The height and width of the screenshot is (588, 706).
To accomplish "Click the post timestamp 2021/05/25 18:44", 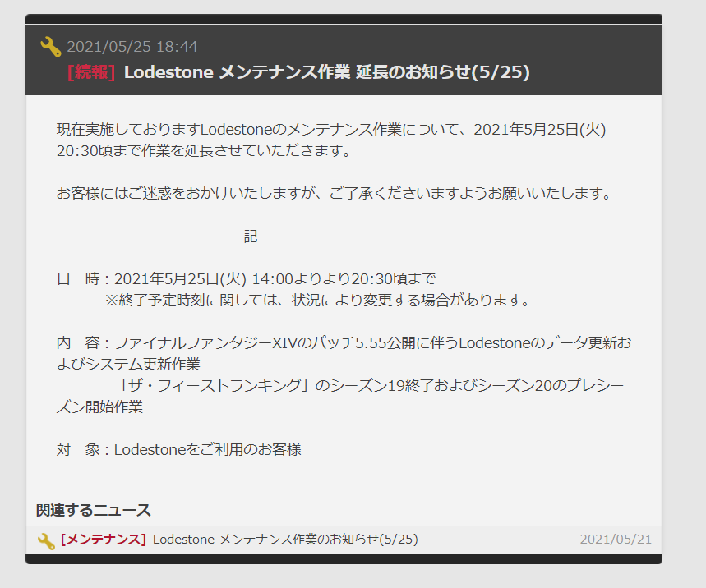I will (132, 46).
